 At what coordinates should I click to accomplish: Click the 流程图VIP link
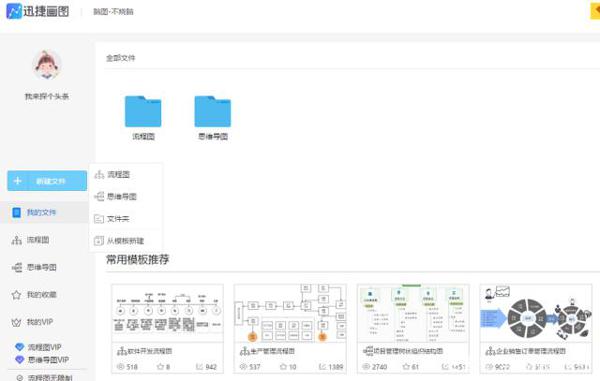tap(44, 347)
